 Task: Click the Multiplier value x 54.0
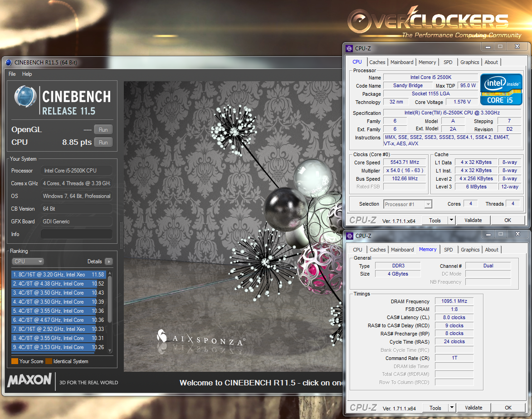click(x=405, y=170)
